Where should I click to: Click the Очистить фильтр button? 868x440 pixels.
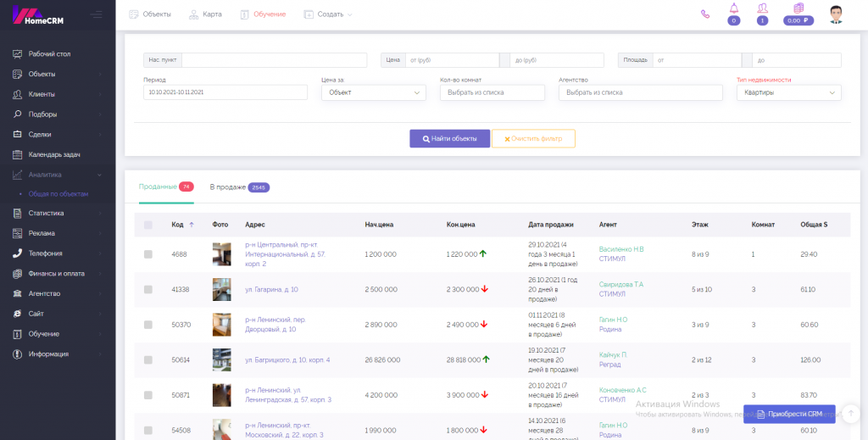pos(533,138)
